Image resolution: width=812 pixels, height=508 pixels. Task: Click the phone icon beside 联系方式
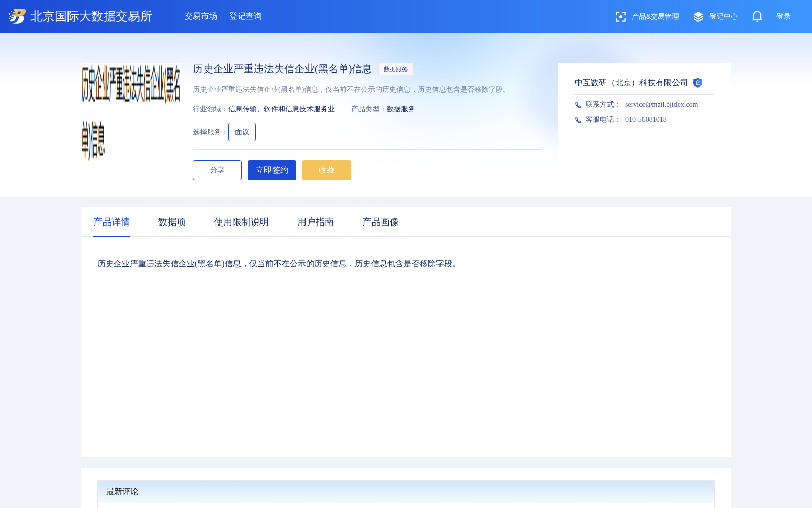point(578,105)
